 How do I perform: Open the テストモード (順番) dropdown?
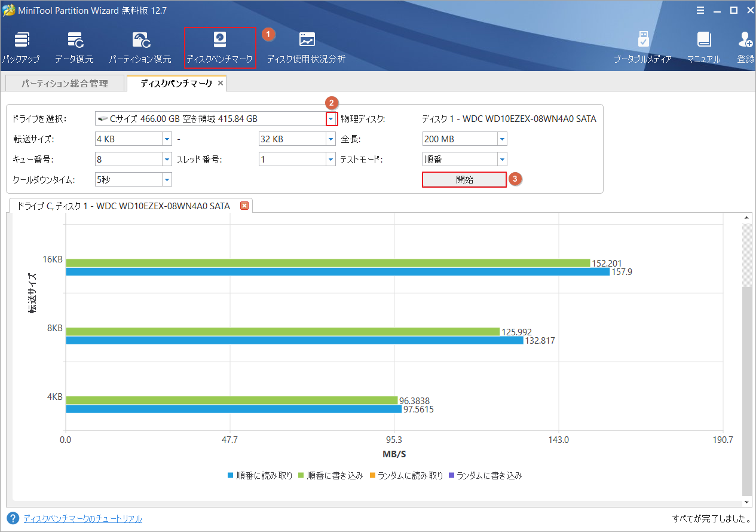502,160
